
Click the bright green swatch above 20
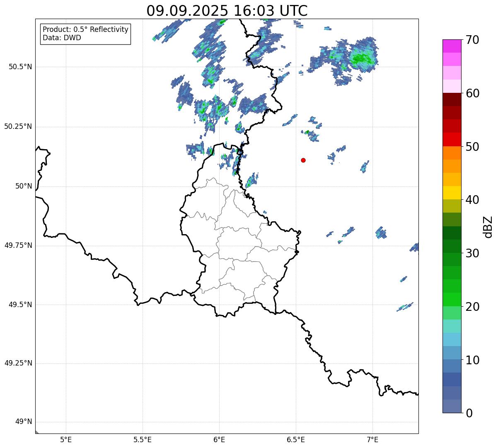coord(452,299)
